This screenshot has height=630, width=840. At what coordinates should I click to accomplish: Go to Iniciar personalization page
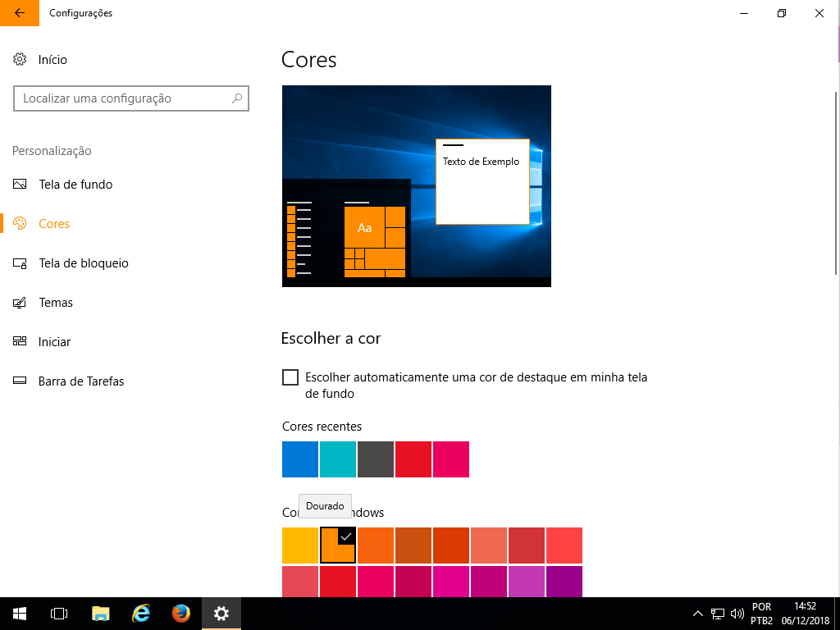pyautogui.click(x=54, y=342)
